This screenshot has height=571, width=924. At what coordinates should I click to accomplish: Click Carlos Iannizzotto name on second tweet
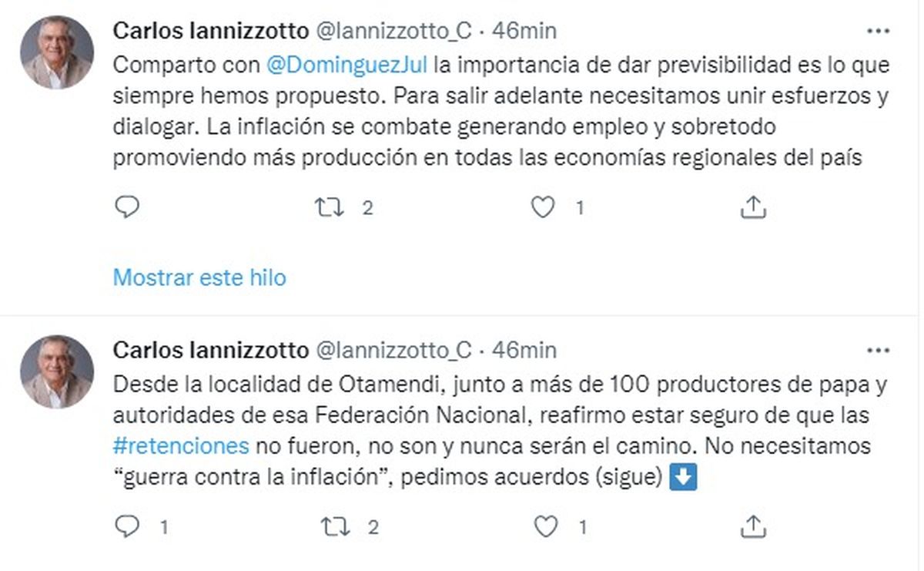coord(210,350)
